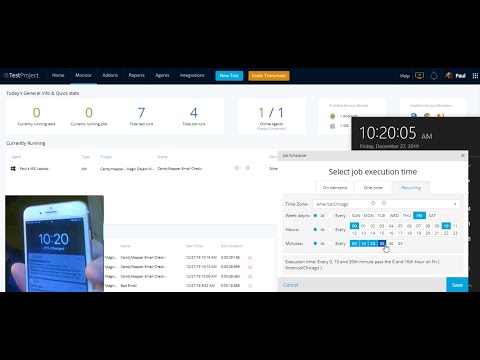Select All for Week days
Viewport: 480px width, 360px height.
(x=315, y=216)
